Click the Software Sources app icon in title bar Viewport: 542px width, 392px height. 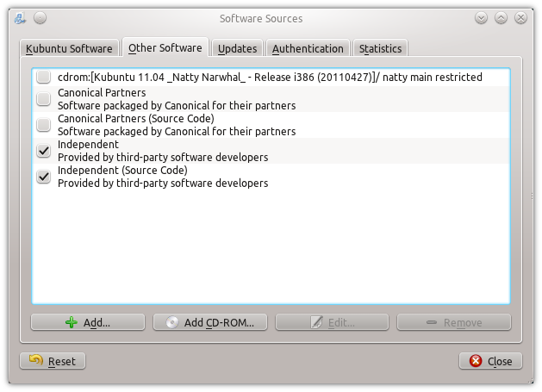(20, 18)
